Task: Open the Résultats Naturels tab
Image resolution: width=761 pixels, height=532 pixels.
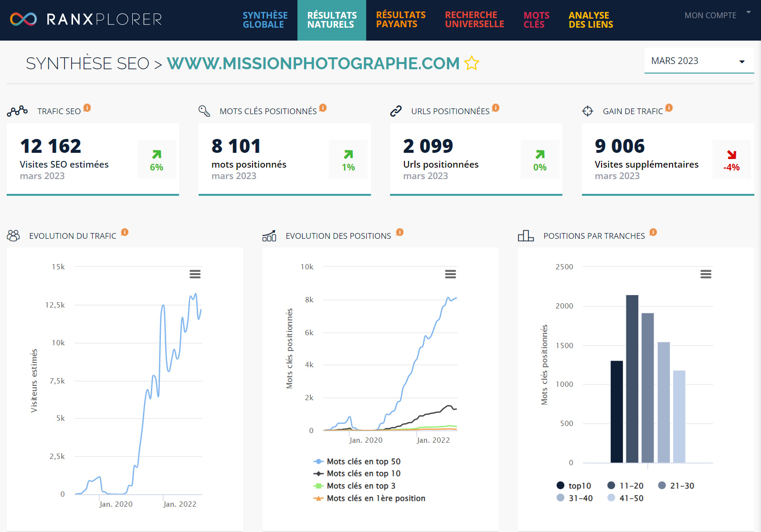Action: click(332, 20)
